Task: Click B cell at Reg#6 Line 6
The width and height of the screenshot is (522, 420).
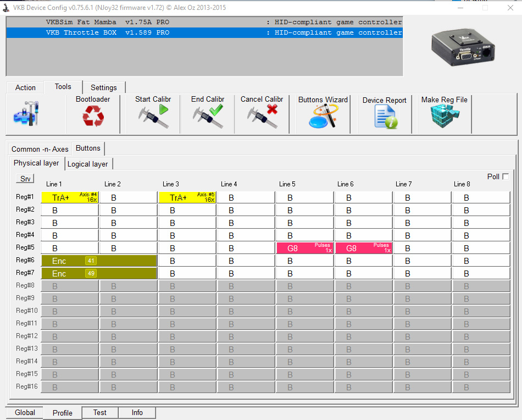Action: coord(364,261)
